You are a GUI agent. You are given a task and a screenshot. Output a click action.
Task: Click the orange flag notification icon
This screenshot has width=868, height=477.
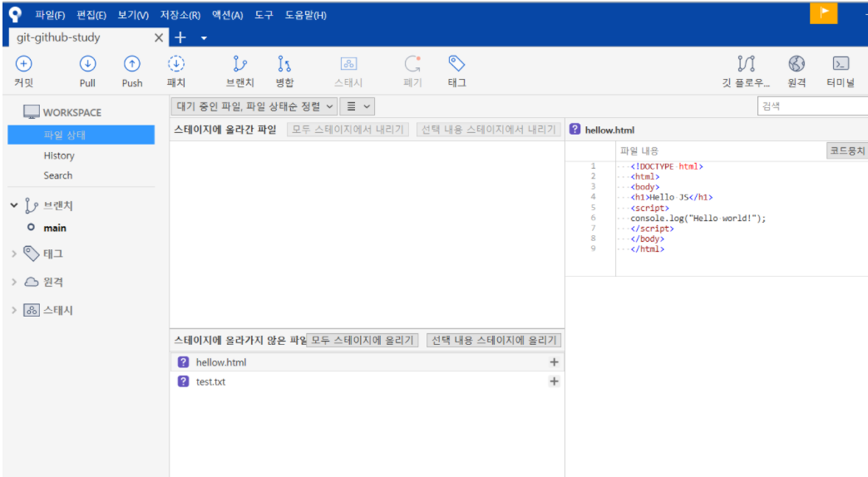(x=824, y=12)
